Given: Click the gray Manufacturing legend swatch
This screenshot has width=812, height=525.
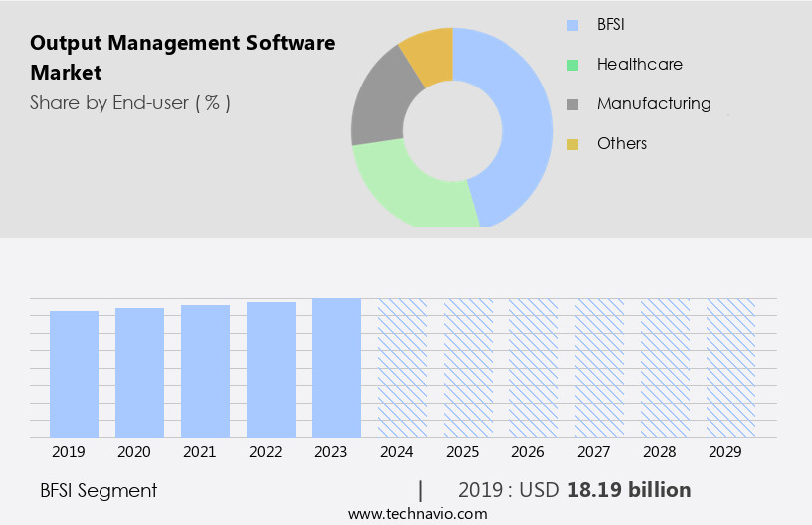Looking at the screenshot, I should coord(572,104).
